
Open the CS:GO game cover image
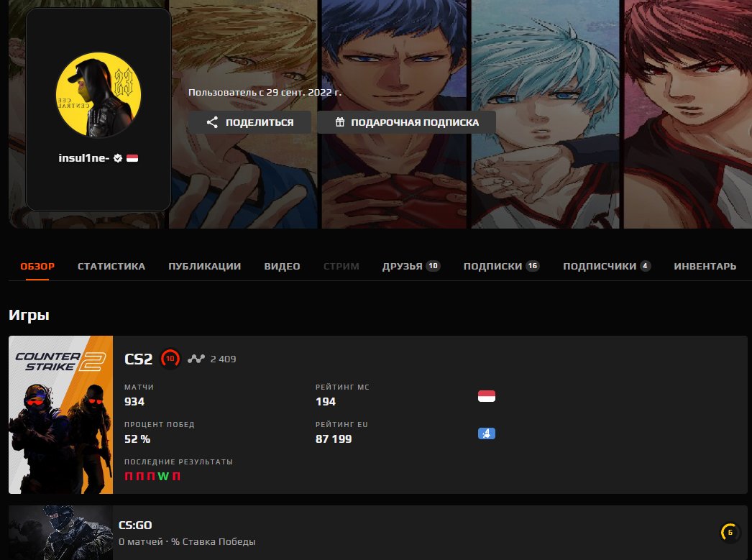click(x=61, y=533)
